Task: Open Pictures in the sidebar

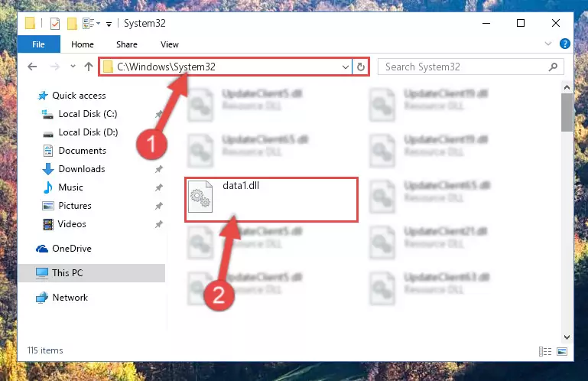Action: 75,206
